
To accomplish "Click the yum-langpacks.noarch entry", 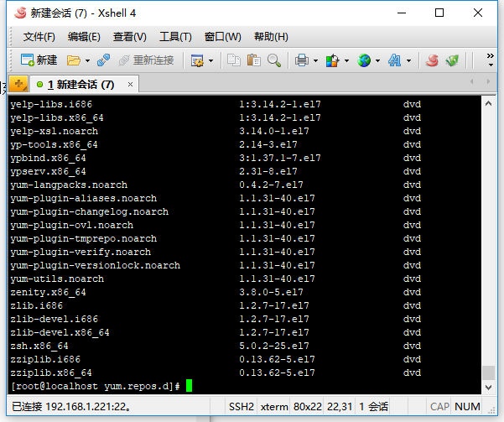I will coord(69,185).
